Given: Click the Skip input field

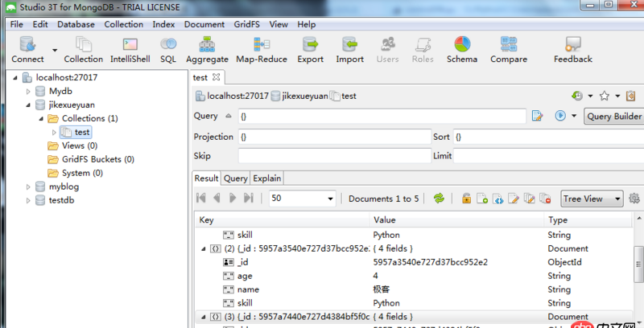Looking at the screenshot, I should pyautogui.click(x=334, y=156).
